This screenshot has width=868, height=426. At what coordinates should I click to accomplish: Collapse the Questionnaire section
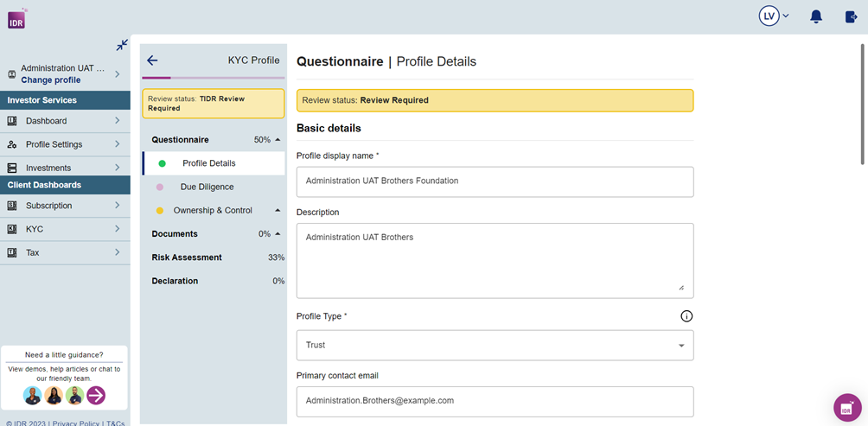278,140
